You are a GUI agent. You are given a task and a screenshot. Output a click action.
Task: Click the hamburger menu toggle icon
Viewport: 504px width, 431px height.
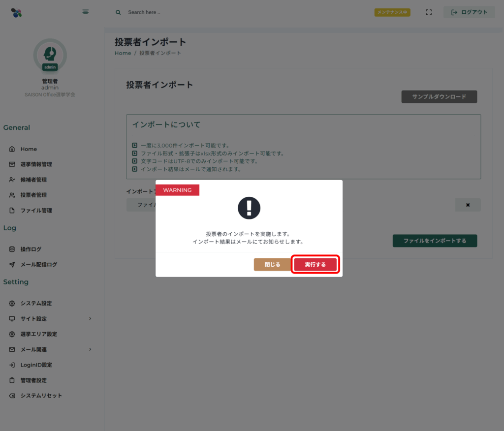click(x=86, y=12)
